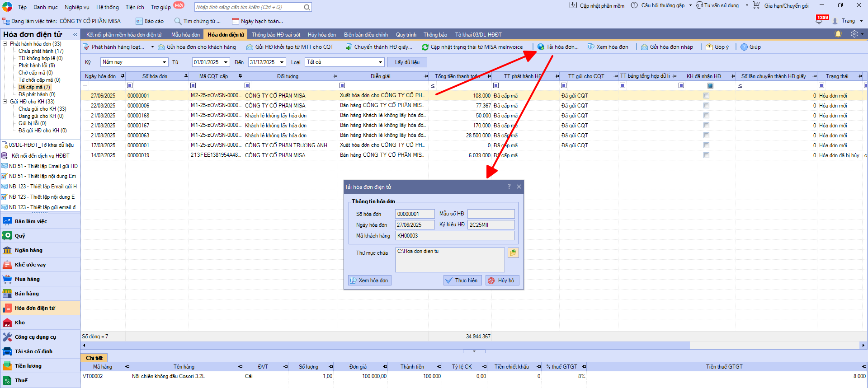Image resolution: width=868 pixels, height=388 pixels.
Task: Click the Tải hóa đơn toolbar icon
Action: (x=541, y=47)
